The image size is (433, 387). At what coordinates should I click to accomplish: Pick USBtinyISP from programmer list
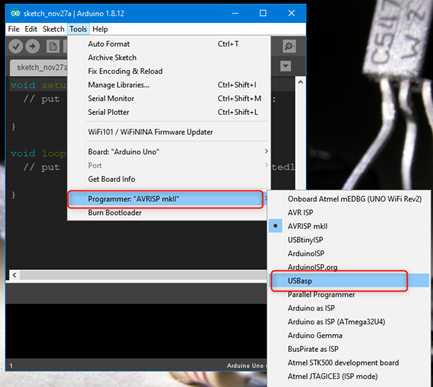point(348,240)
